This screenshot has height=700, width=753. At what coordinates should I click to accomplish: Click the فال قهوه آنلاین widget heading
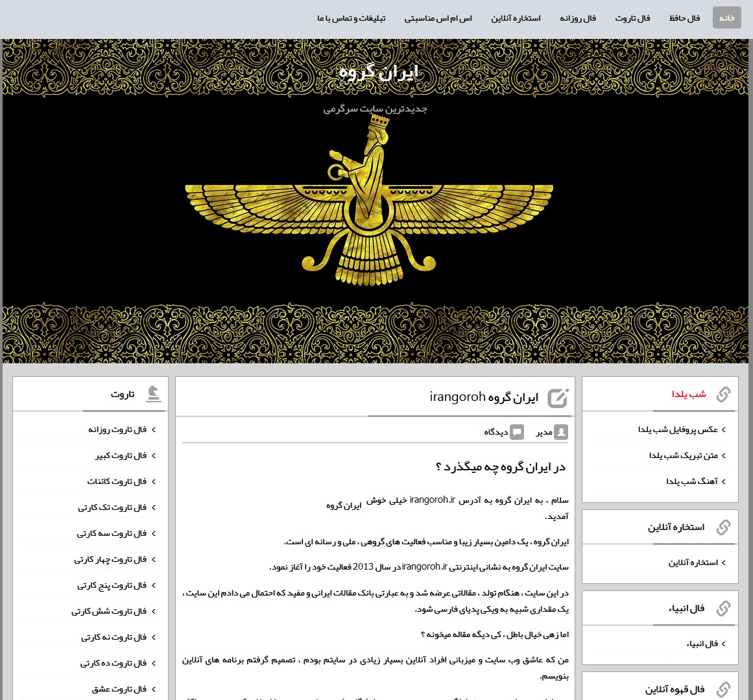point(675,690)
